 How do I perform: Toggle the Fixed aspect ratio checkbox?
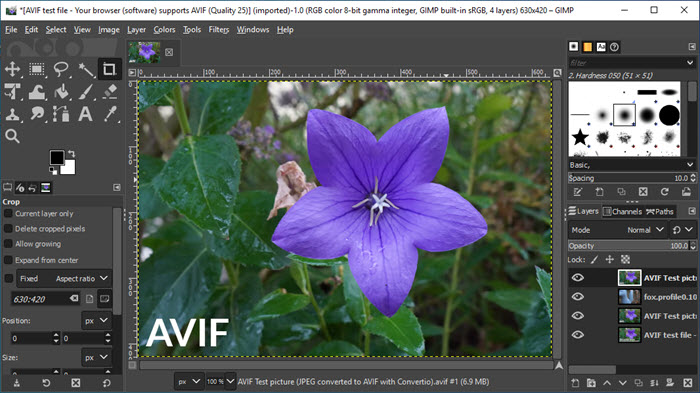click(8, 278)
